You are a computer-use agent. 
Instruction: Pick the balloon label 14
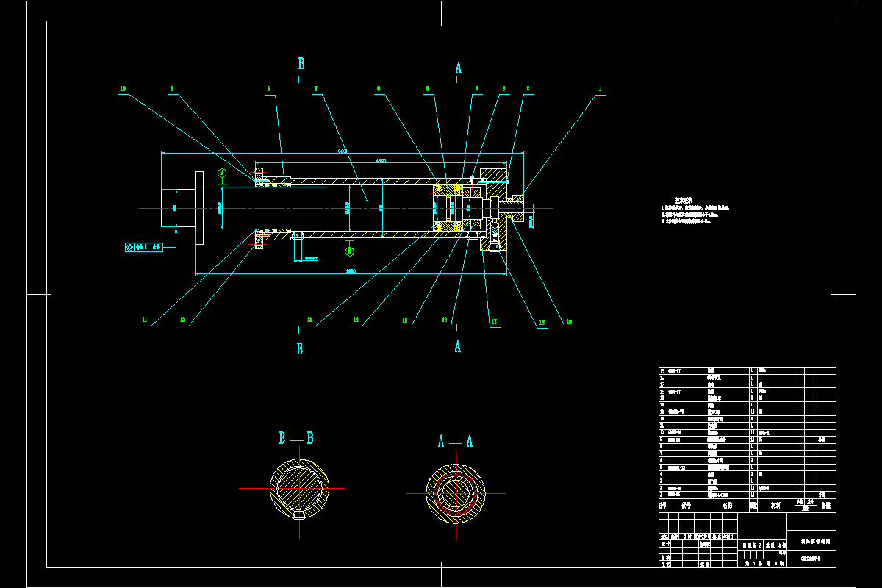coord(356,320)
